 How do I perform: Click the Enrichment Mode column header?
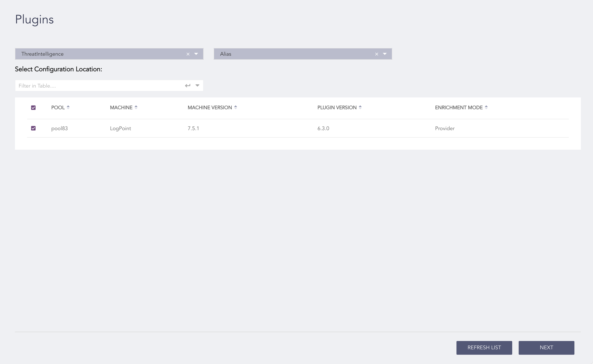click(x=458, y=108)
